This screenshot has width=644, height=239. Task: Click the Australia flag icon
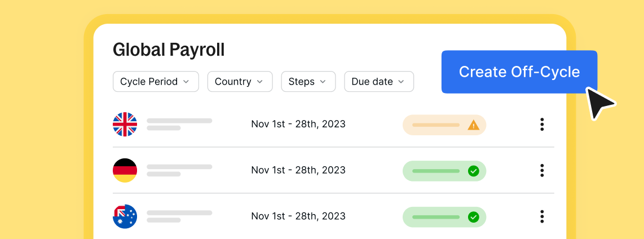click(125, 216)
